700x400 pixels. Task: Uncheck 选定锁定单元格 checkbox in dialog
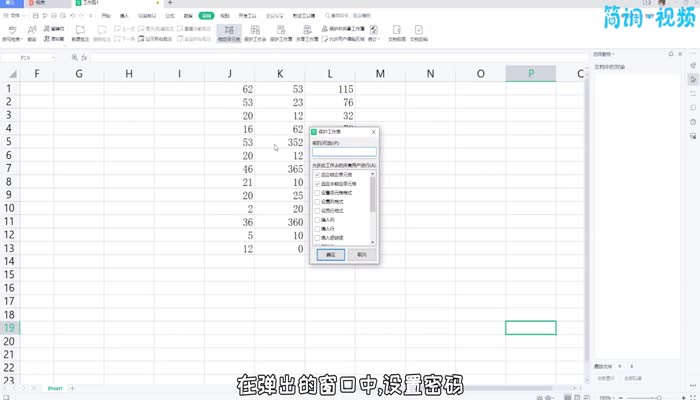(318, 175)
